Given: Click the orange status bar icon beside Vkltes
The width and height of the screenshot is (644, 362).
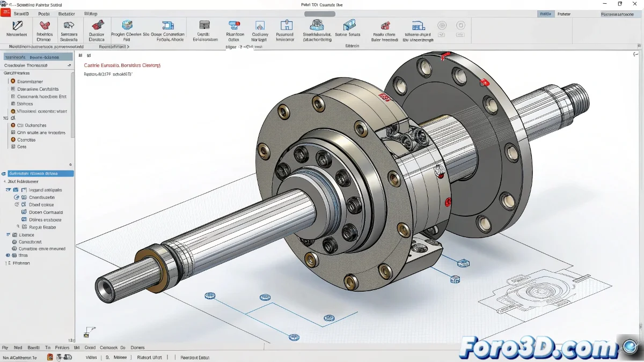Looking at the screenshot, I should click(x=50, y=357).
